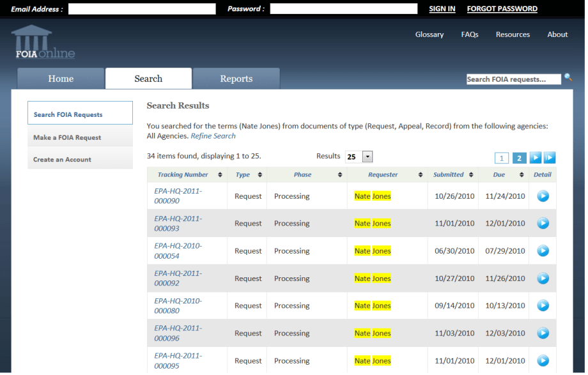
Task: Click the Refine Search link
Action: click(213, 136)
